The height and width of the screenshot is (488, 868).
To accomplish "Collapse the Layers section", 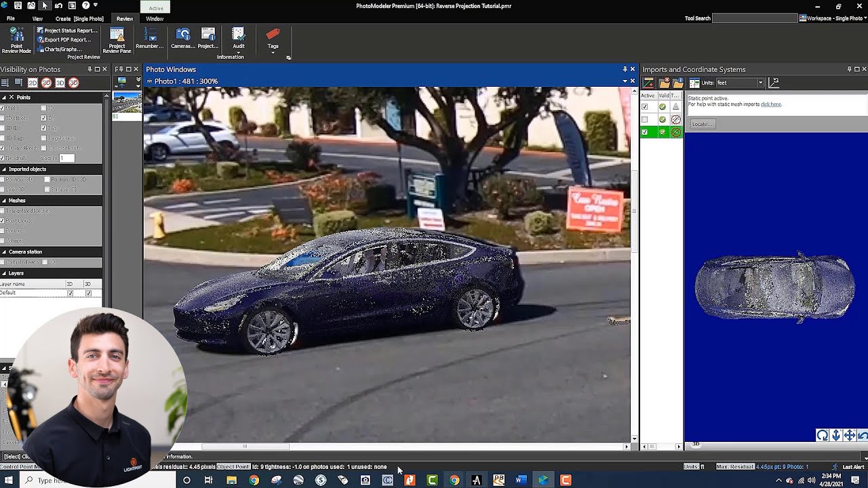I will click(x=4, y=273).
